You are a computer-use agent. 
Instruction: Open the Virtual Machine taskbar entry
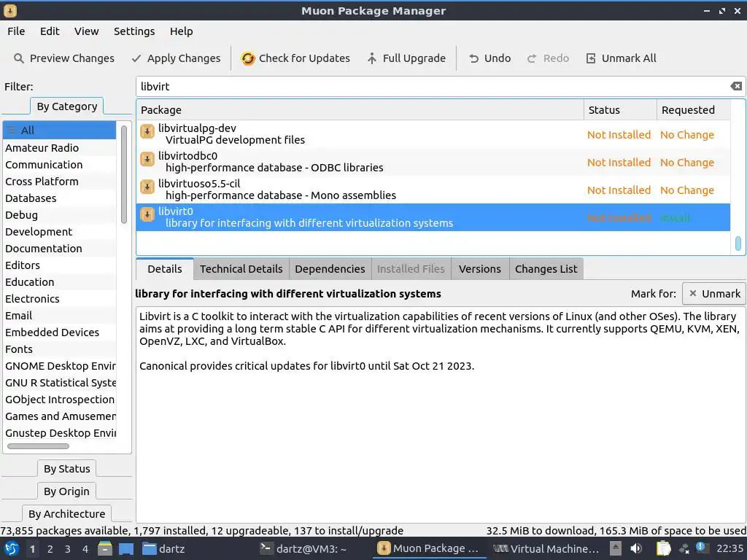point(546,548)
